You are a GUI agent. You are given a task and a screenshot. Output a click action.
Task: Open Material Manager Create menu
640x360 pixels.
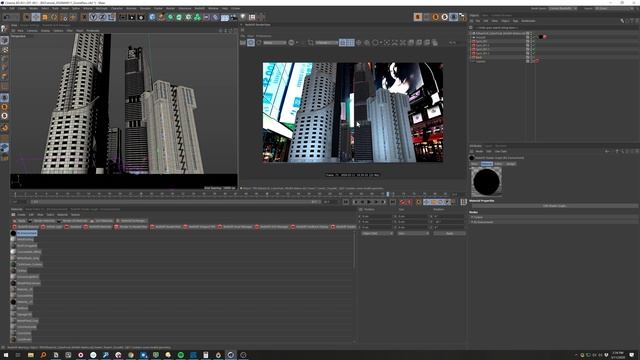pyautogui.click(x=21, y=215)
